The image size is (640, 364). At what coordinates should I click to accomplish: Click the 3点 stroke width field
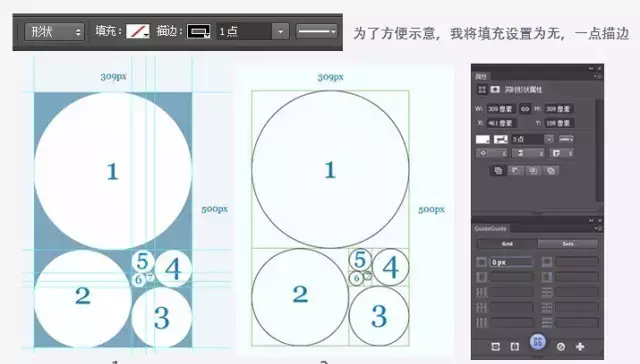[527, 139]
